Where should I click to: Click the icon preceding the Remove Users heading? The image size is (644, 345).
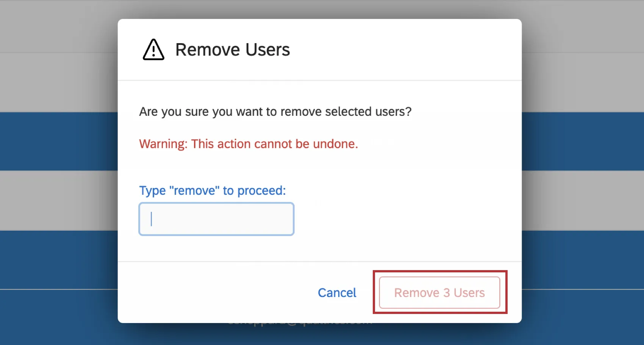click(153, 50)
